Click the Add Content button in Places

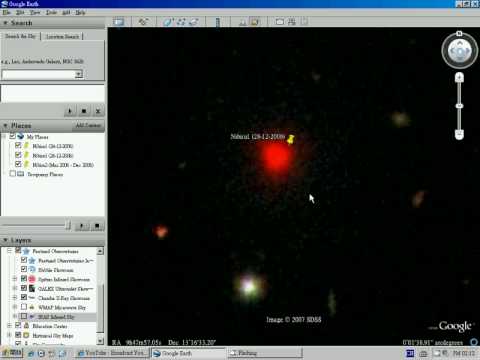(88, 126)
